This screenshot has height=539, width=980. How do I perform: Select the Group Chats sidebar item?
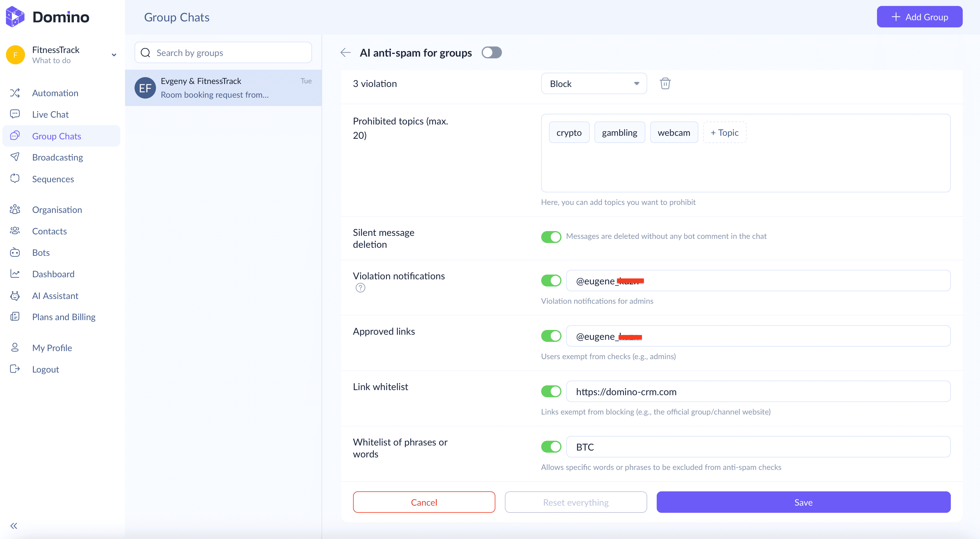pos(61,136)
